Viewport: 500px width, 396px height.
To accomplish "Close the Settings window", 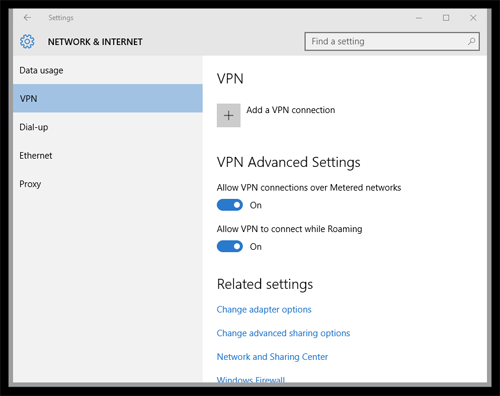I will pyautogui.click(x=473, y=18).
